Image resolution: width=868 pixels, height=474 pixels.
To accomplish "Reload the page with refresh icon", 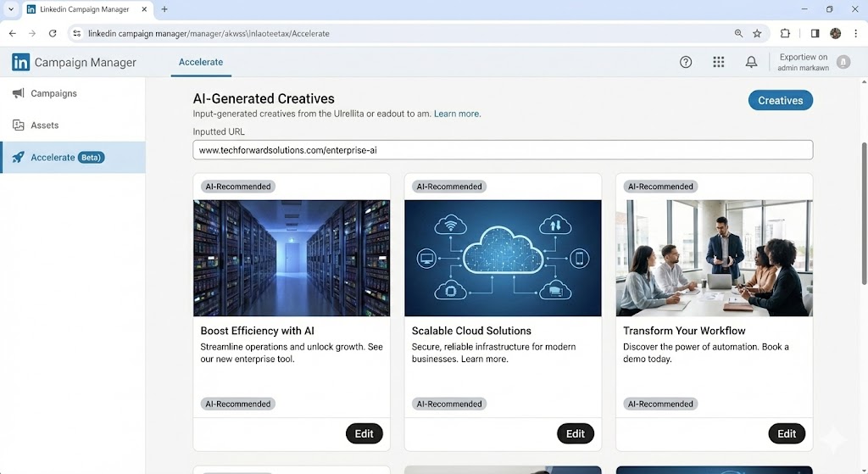I will (x=53, y=33).
